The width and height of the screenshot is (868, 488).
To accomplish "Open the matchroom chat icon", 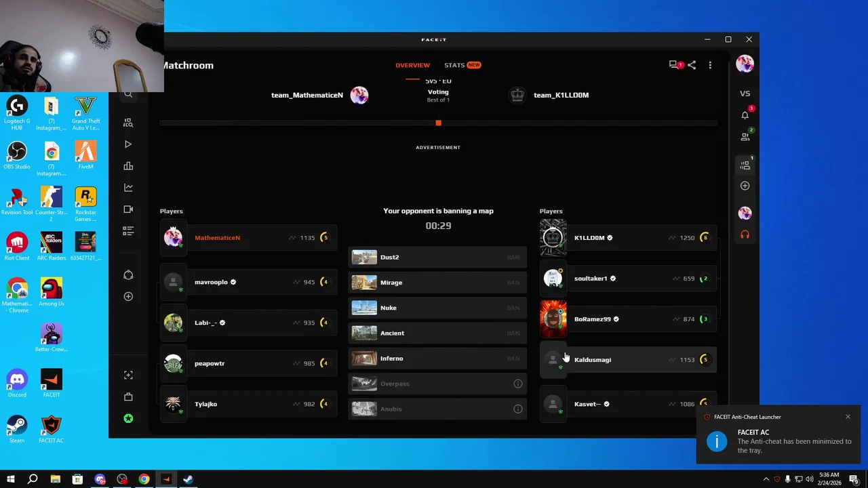I will (x=675, y=65).
